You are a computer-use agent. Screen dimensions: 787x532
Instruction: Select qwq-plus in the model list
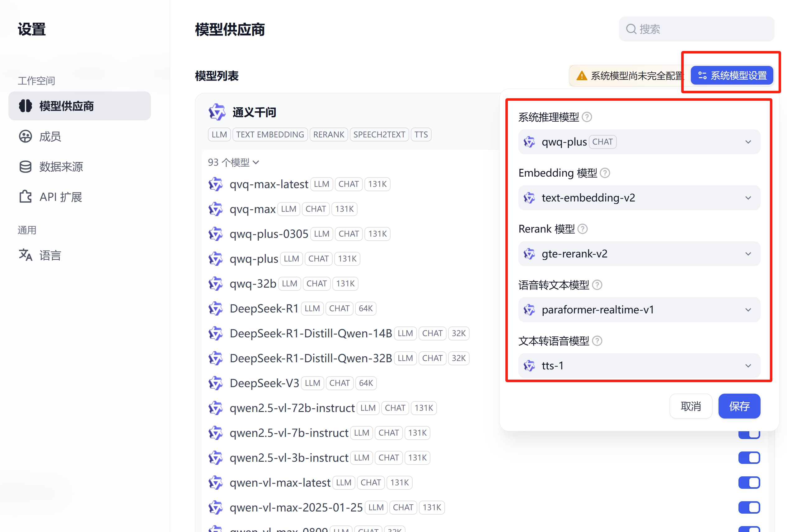[x=254, y=259]
